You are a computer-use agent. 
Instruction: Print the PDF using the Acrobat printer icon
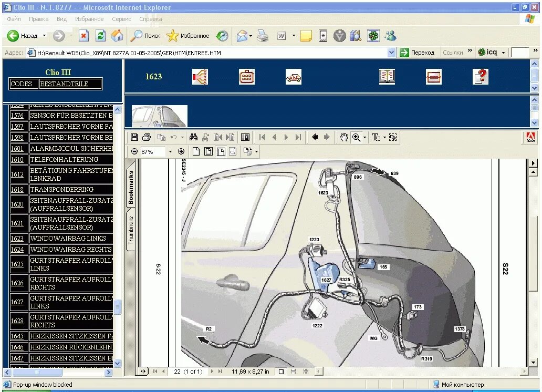[147, 137]
